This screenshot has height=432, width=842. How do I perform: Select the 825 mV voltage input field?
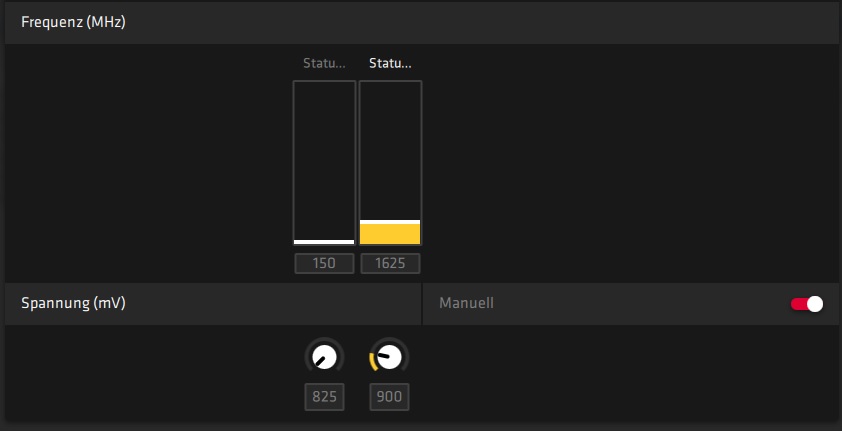pyautogui.click(x=324, y=397)
